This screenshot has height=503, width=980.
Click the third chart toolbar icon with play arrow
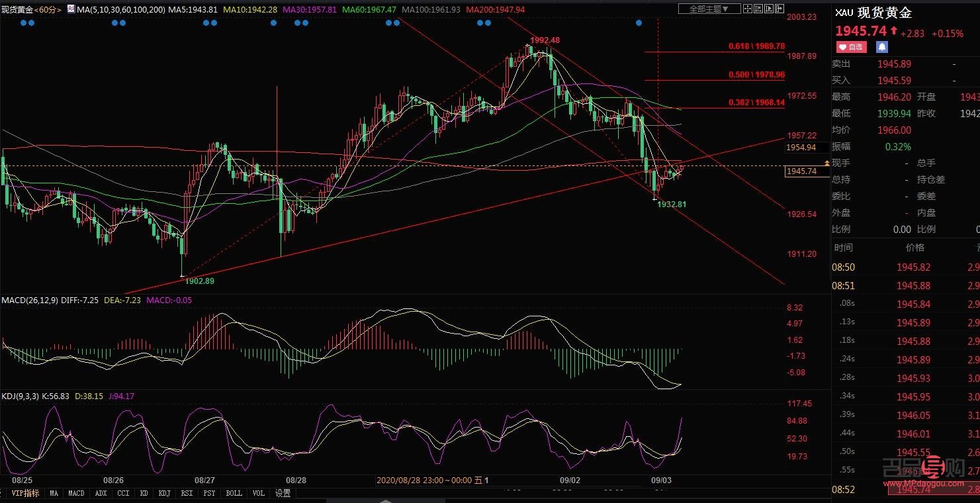[768, 9]
